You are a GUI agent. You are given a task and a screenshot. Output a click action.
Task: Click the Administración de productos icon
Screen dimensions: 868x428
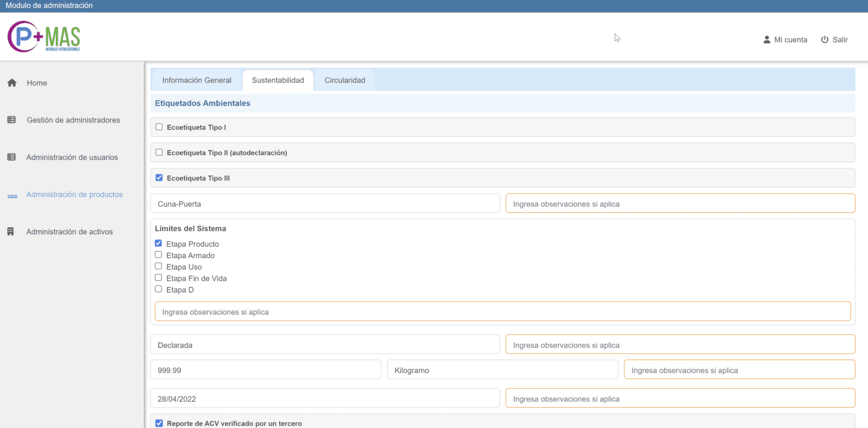[12, 195]
